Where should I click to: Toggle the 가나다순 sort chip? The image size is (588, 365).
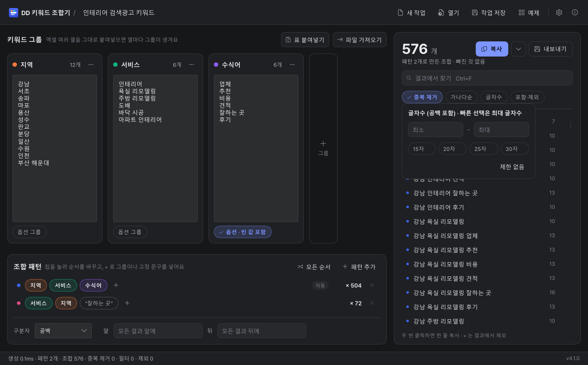click(461, 97)
